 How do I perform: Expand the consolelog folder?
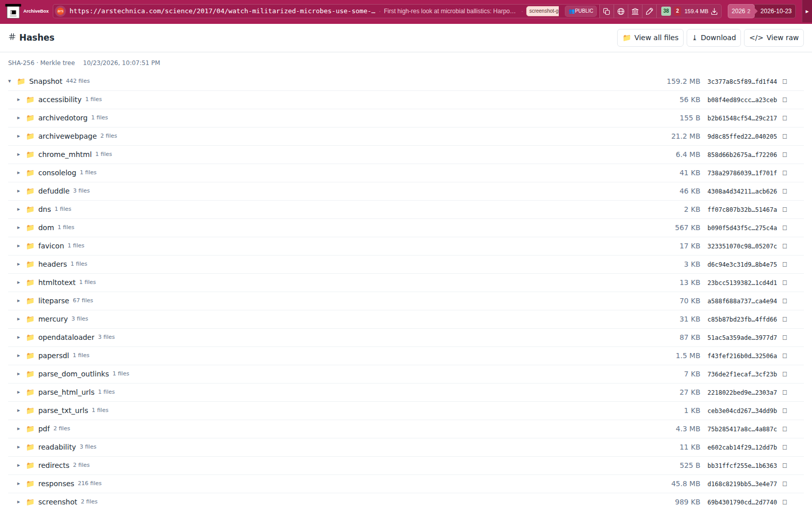19,173
